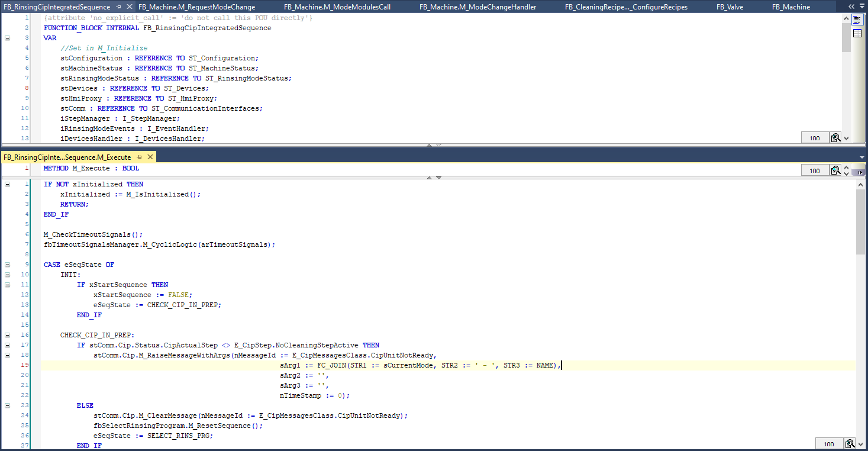Click 'stHmiProxy : REFERENCE TO ST_HmiProxy;' line
Screen dimensions: 868x451
coord(139,98)
